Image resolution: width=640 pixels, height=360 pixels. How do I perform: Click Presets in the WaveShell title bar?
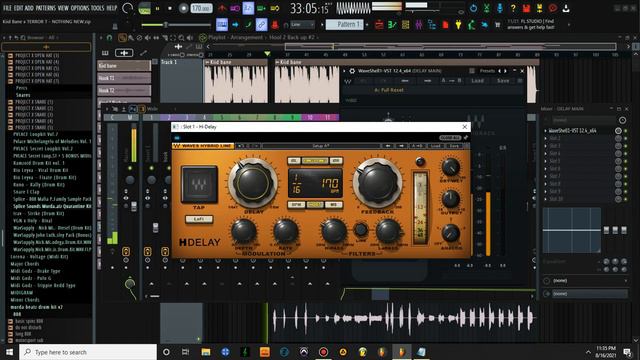[487, 71]
